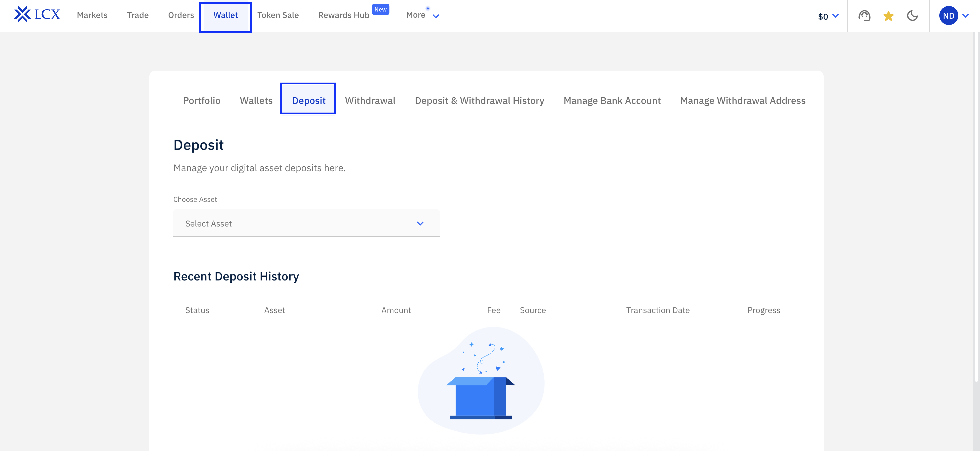This screenshot has width=980, height=451.
Task: Click the LCX logo icon
Action: point(22,15)
